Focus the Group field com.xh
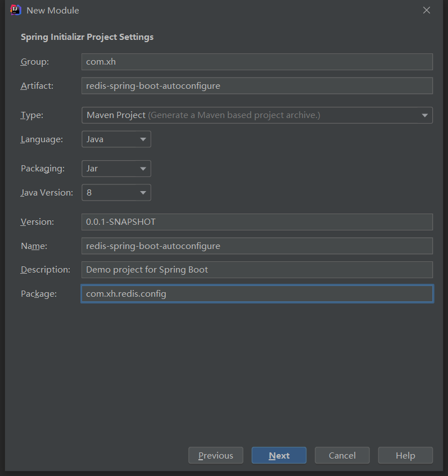 [257, 62]
